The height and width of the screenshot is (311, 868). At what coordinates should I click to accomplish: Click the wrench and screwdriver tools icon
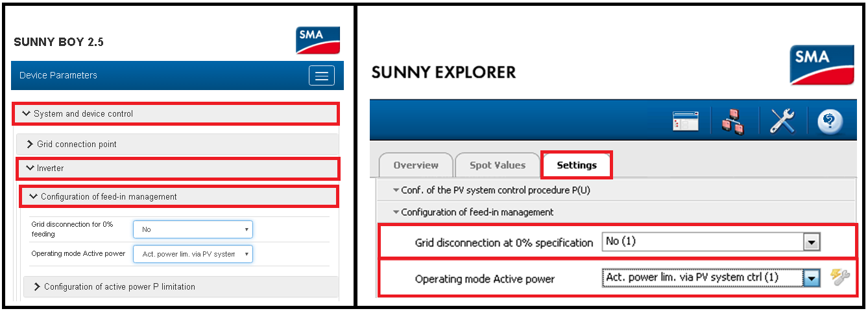click(782, 121)
